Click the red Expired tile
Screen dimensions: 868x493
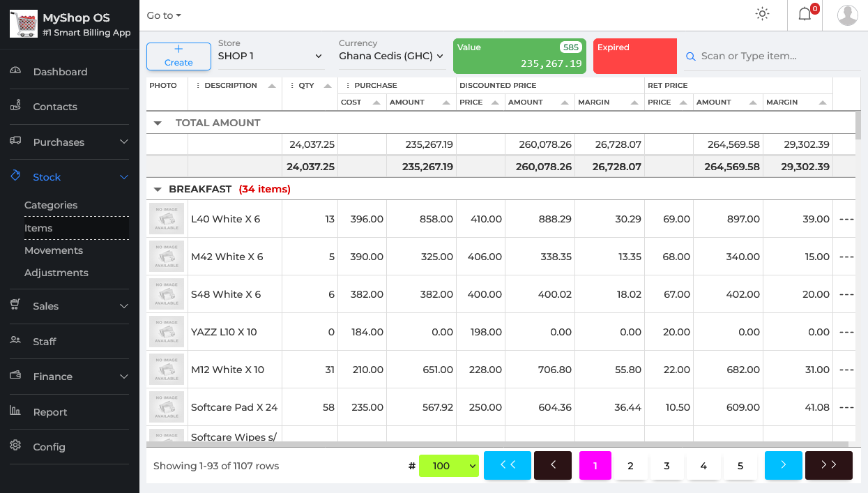(x=634, y=56)
